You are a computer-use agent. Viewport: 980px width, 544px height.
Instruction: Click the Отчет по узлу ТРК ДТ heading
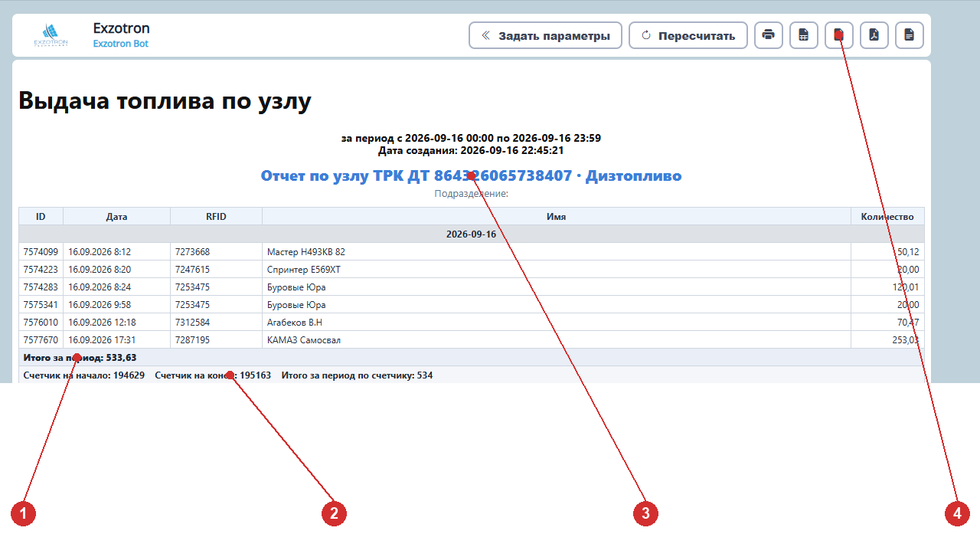coord(472,175)
